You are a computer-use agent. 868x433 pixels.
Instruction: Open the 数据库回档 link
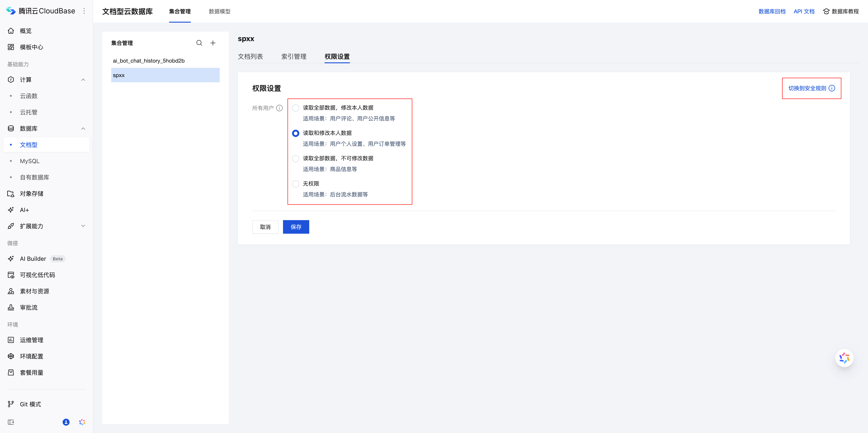pyautogui.click(x=772, y=12)
